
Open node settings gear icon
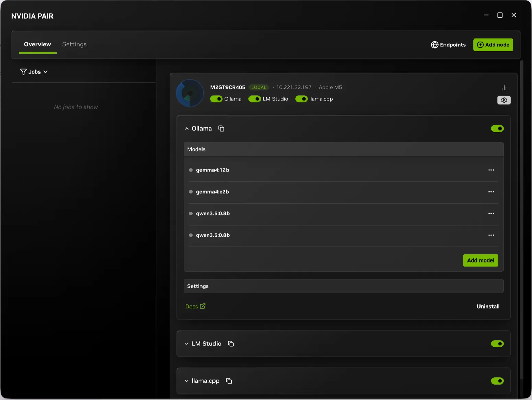pos(504,100)
